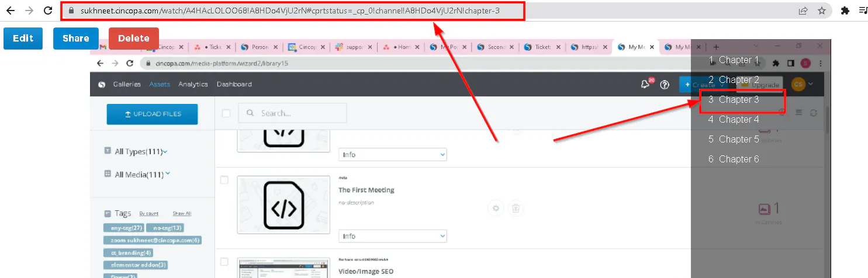Switch to the Gmail tab in inner browser
The height and width of the screenshot is (278, 868).
(103, 47)
